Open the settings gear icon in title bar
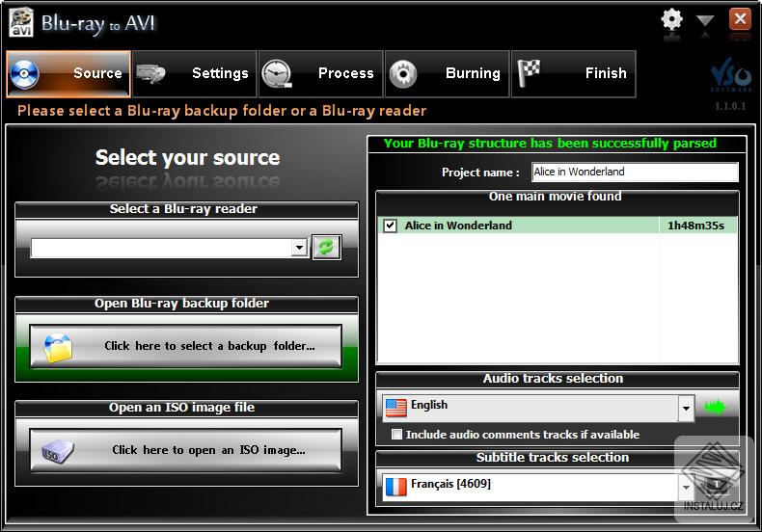Screen dimensions: 762x532 pyautogui.click(x=672, y=20)
